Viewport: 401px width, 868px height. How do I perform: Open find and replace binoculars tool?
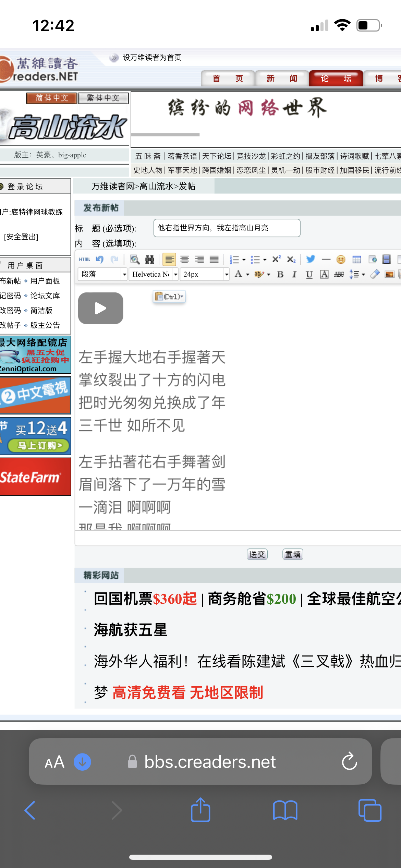pos(150,260)
